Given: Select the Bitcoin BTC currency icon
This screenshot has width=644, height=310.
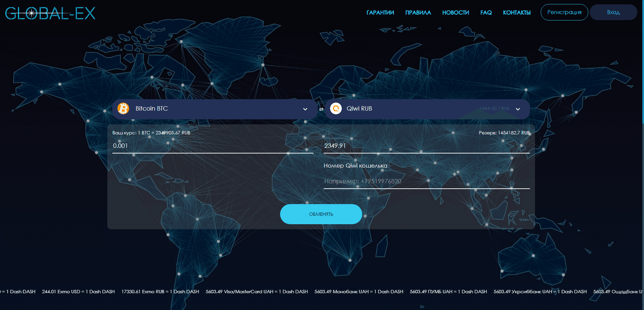Looking at the screenshot, I should click(123, 108).
